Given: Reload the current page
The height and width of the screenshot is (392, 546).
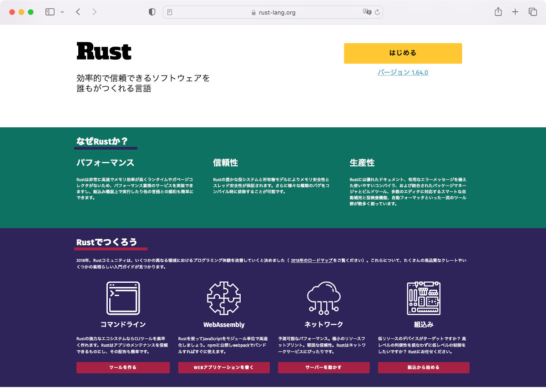Looking at the screenshot, I should click(x=377, y=12).
